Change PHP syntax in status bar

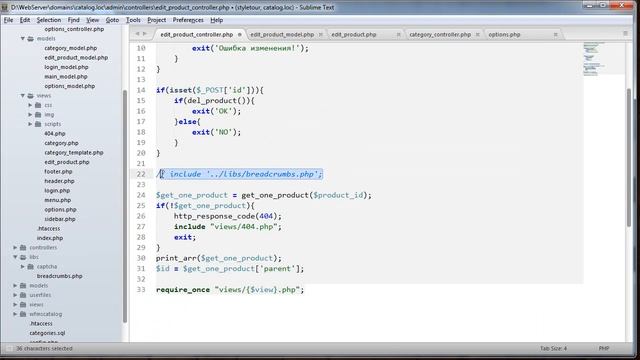[604, 349]
